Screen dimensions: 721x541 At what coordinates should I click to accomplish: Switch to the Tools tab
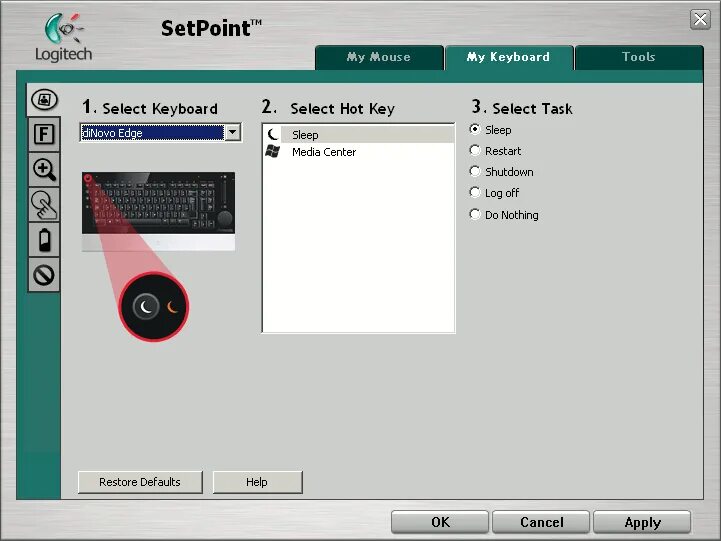639,57
